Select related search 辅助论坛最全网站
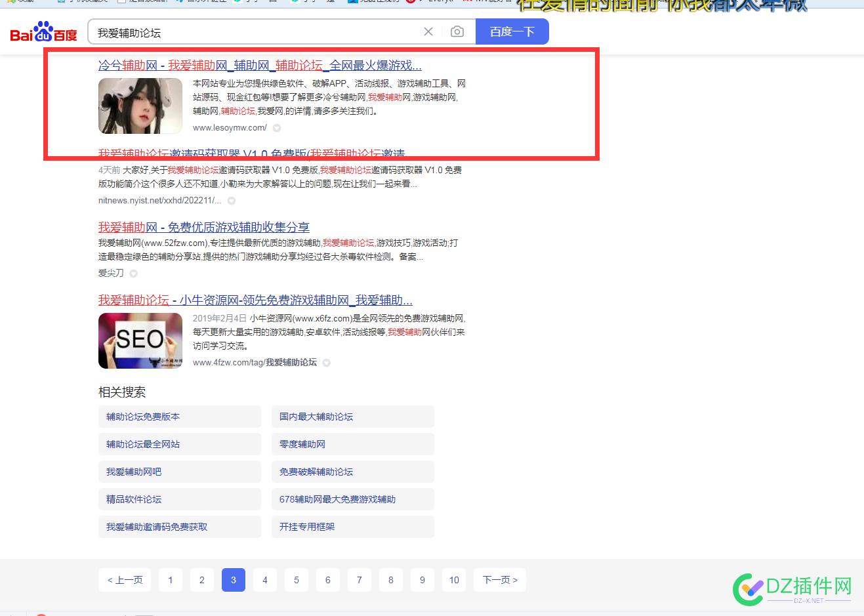The image size is (864, 616). (180, 444)
